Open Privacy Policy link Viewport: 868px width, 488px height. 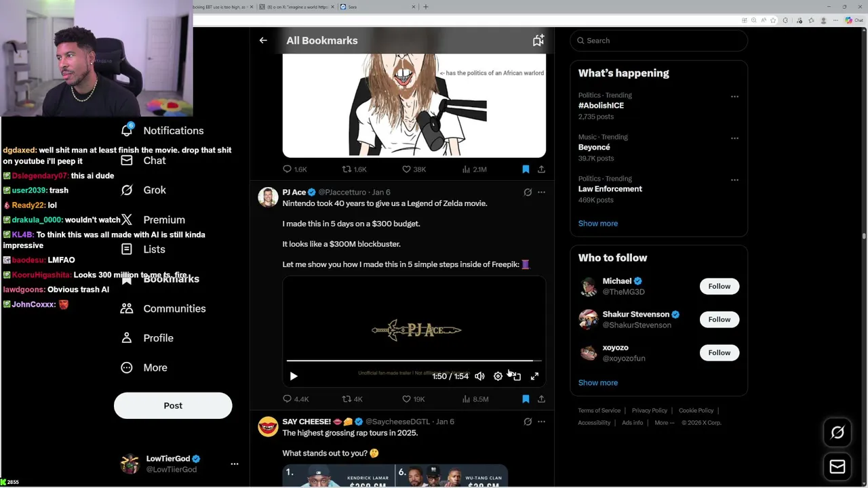click(x=649, y=411)
